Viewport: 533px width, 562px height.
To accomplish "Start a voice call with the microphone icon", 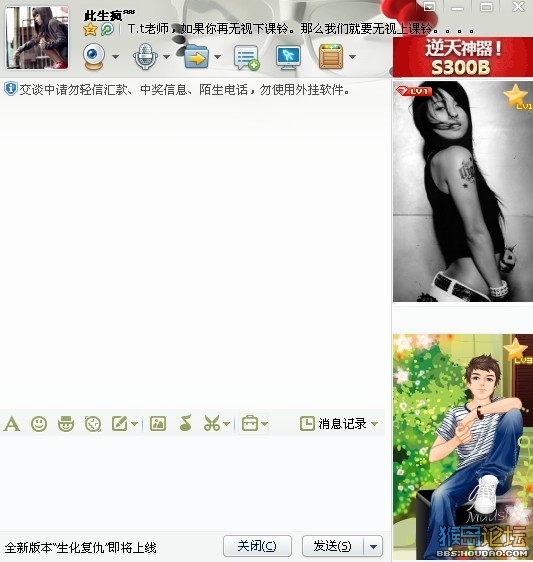I will [x=145, y=56].
